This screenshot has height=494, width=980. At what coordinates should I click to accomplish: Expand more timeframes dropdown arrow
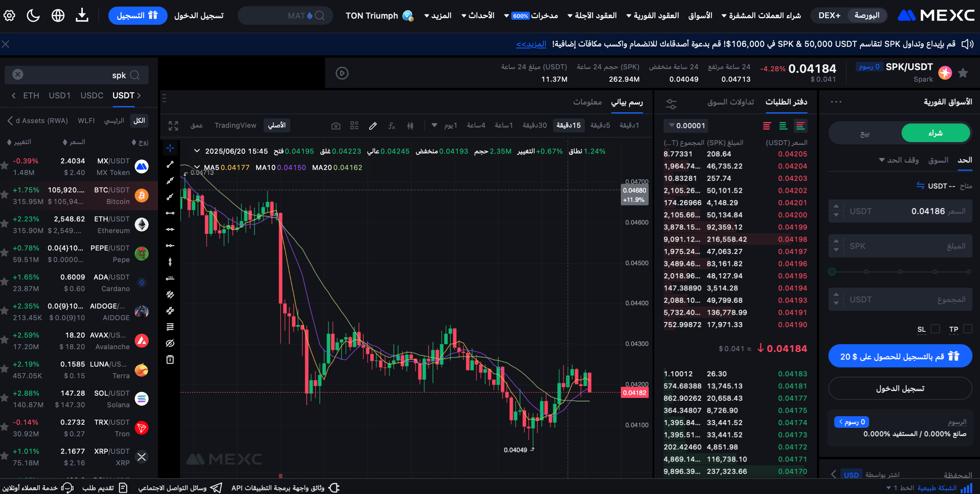coord(434,125)
